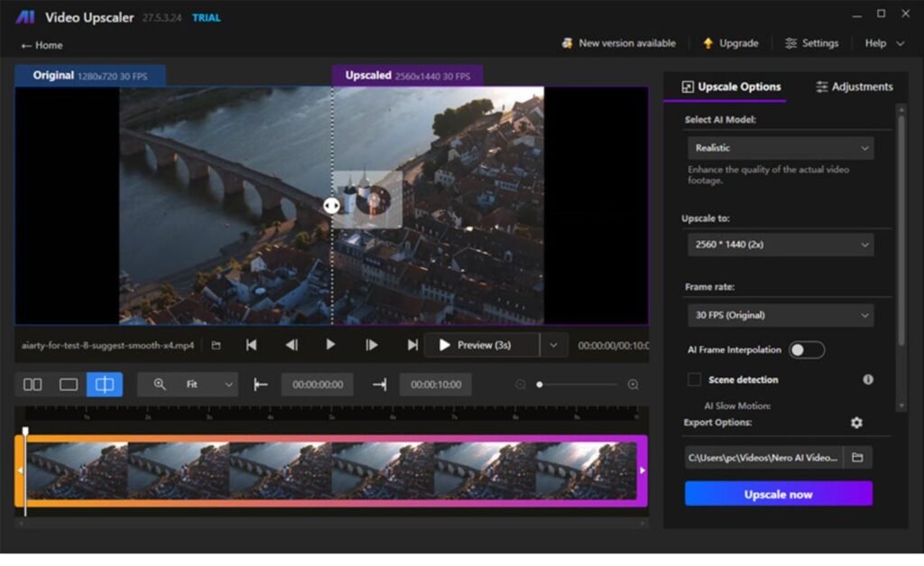This screenshot has width=924, height=566.
Task: Select the split-view comparison mode icon
Action: (104, 384)
